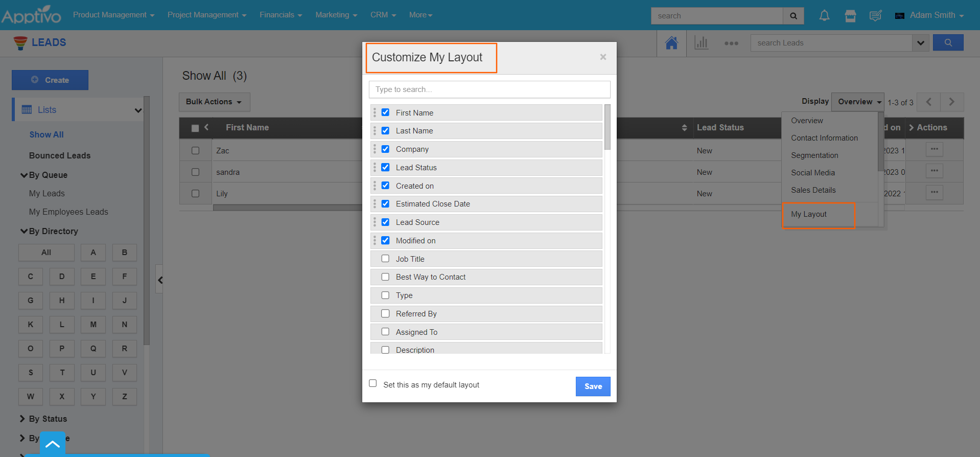Click the Create lead button
The height and width of the screenshot is (457, 980).
[x=50, y=80]
